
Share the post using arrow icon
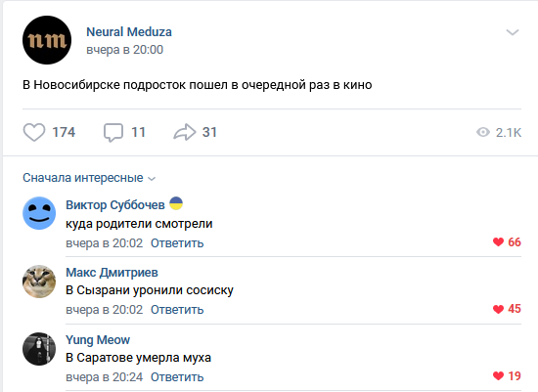[x=185, y=132]
